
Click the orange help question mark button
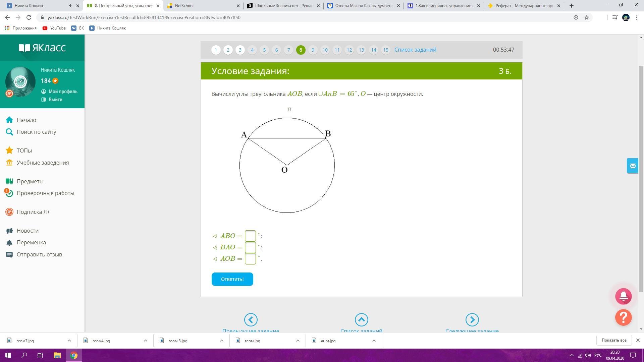click(x=623, y=317)
